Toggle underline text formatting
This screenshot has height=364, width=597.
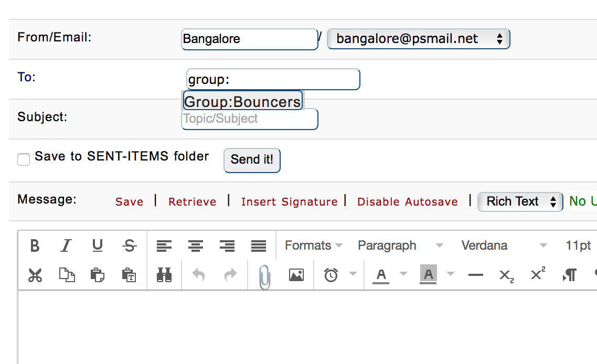click(x=98, y=245)
